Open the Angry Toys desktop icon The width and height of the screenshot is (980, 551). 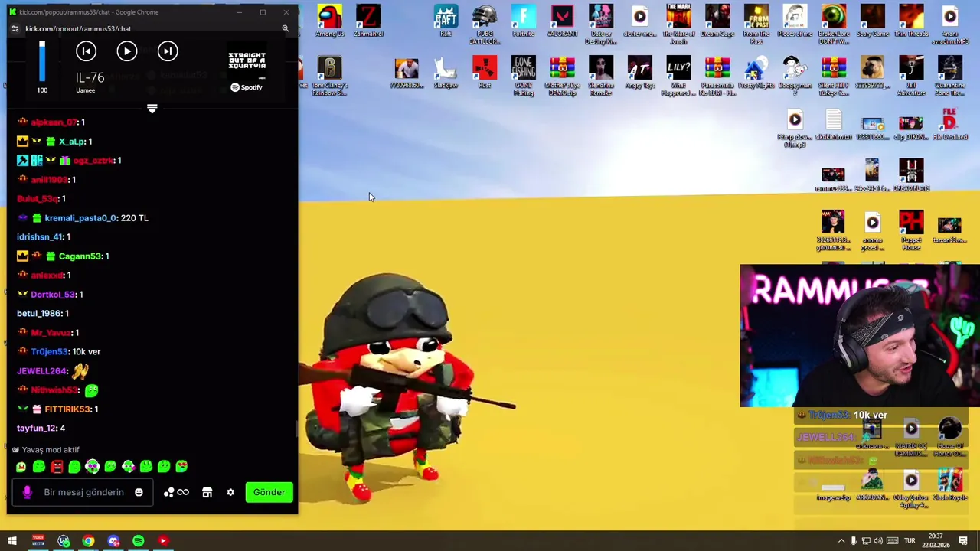coord(639,73)
